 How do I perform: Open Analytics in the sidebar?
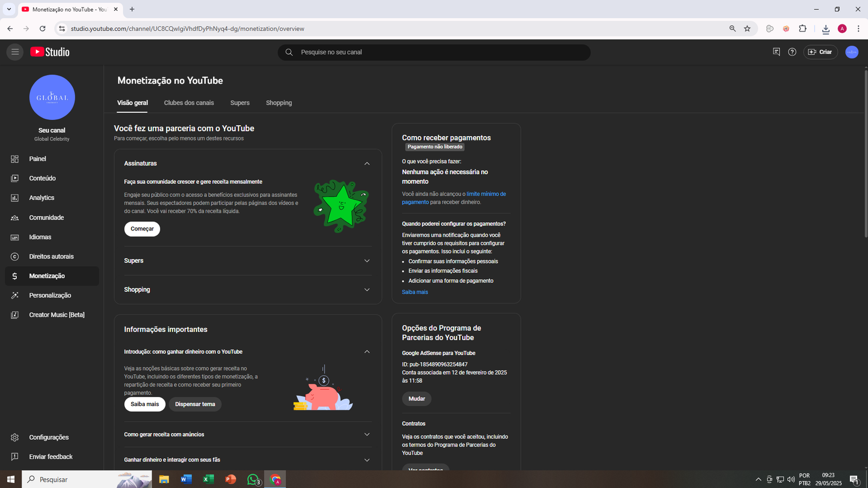(x=52, y=198)
